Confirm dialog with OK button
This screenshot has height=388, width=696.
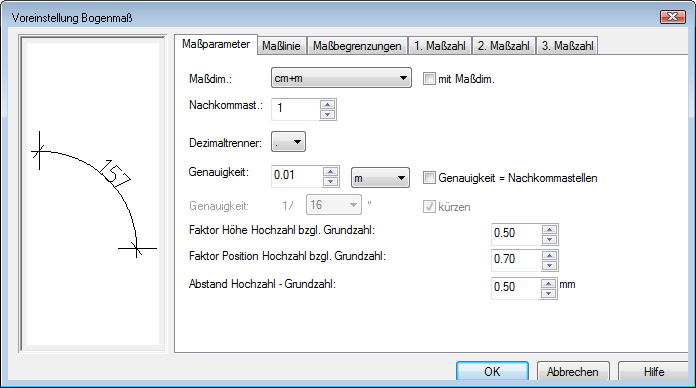(x=492, y=372)
